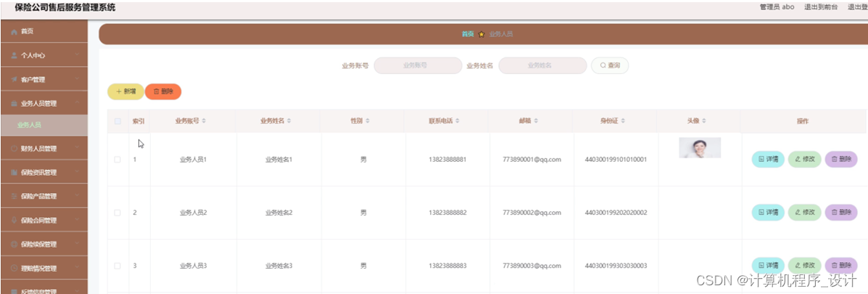Click email 773890001@qq.com

[532, 160]
